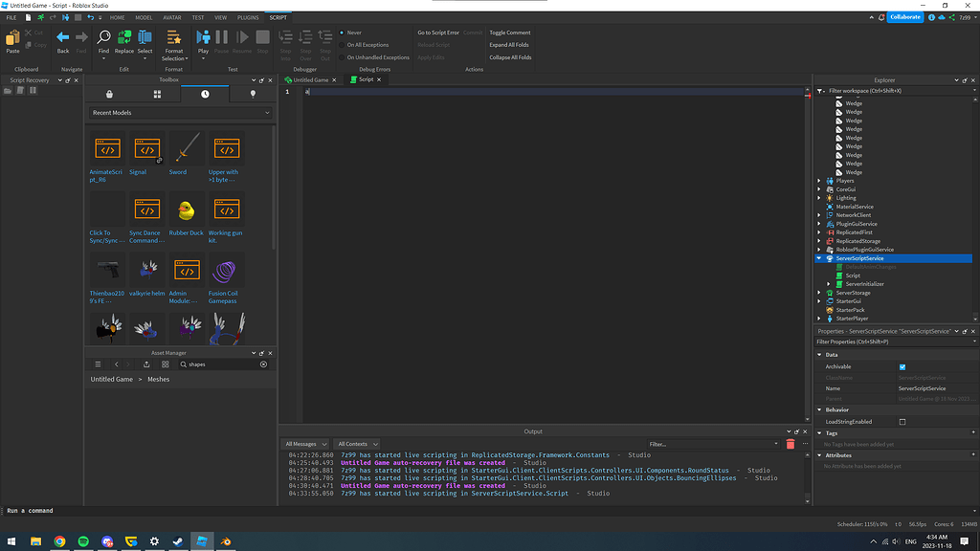Open the Recent Models dropdown in Toolbox
The image size is (980, 551).
pyautogui.click(x=266, y=113)
